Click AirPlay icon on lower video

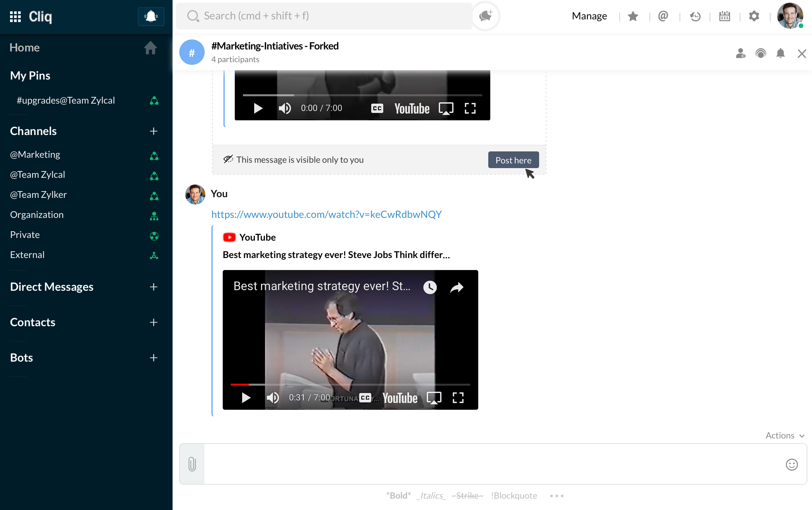point(434,398)
